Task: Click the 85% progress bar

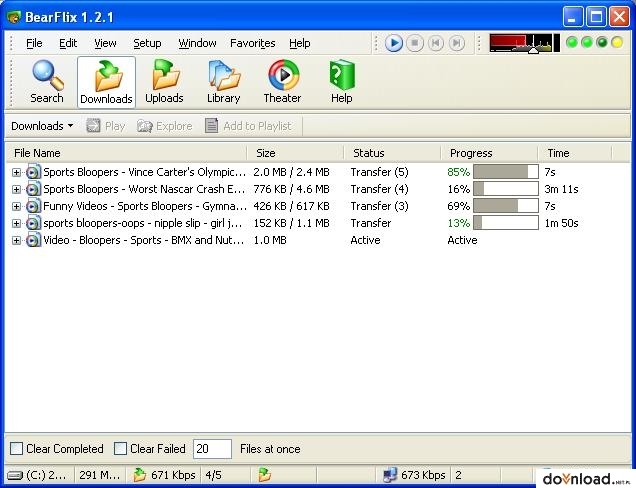Action: (x=506, y=172)
